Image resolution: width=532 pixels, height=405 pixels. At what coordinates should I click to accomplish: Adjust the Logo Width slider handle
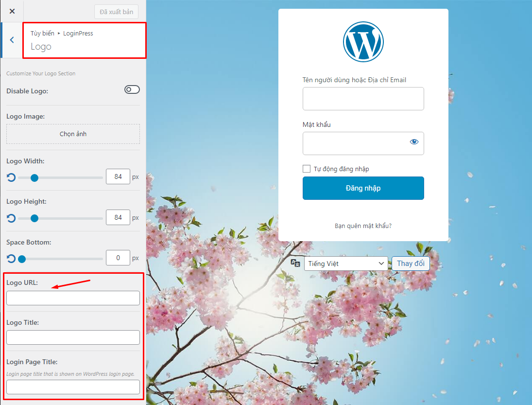click(x=34, y=178)
